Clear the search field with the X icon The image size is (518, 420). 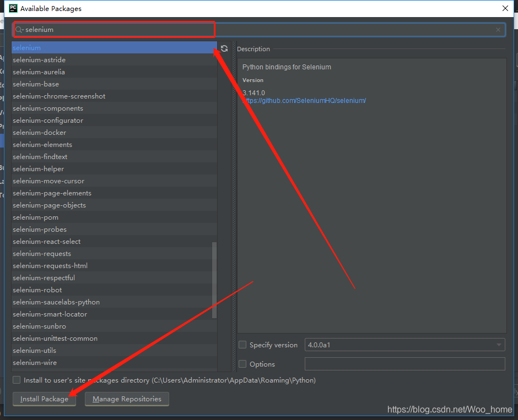pos(498,30)
